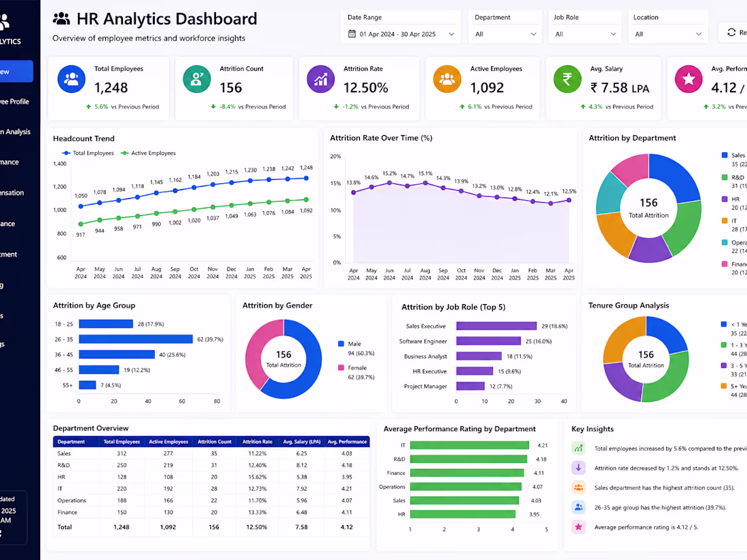This screenshot has height=560, width=747.
Task: Toggle Total Employees series in Headcount Trend legend
Action: [x=88, y=153]
